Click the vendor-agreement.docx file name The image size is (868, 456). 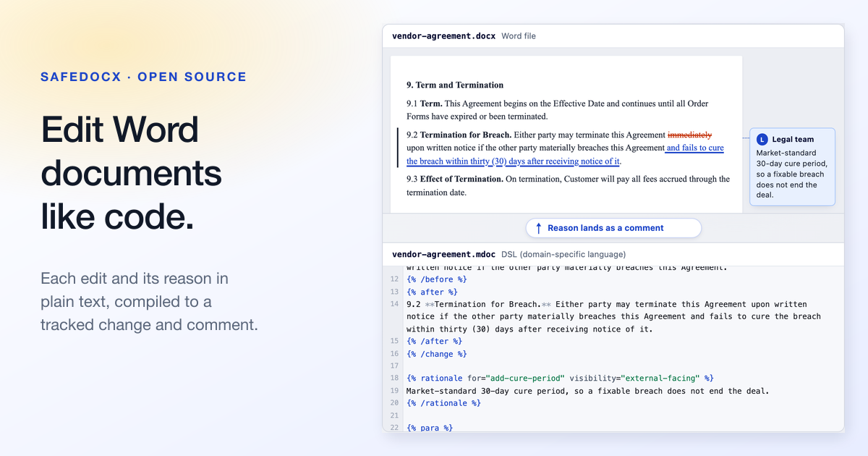pos(443,35)
